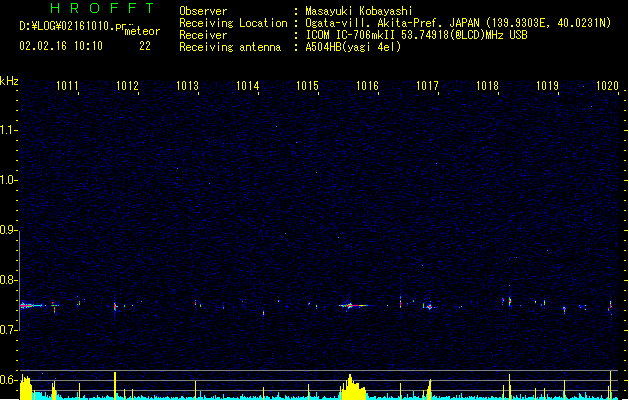The image size is (629, 400).
Task: Click the 1.1 kHz frequency label
Action: [8, 130]
